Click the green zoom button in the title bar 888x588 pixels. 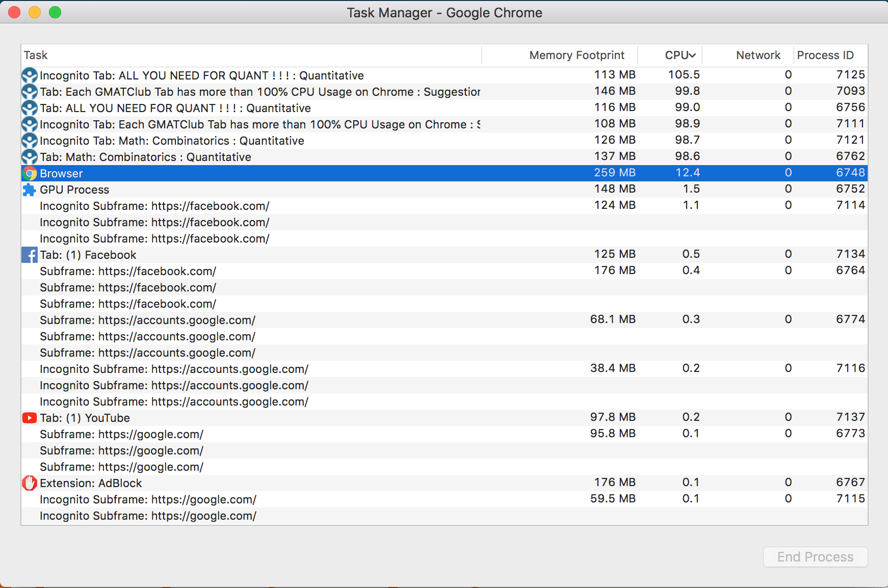click(x=55, y=12)
